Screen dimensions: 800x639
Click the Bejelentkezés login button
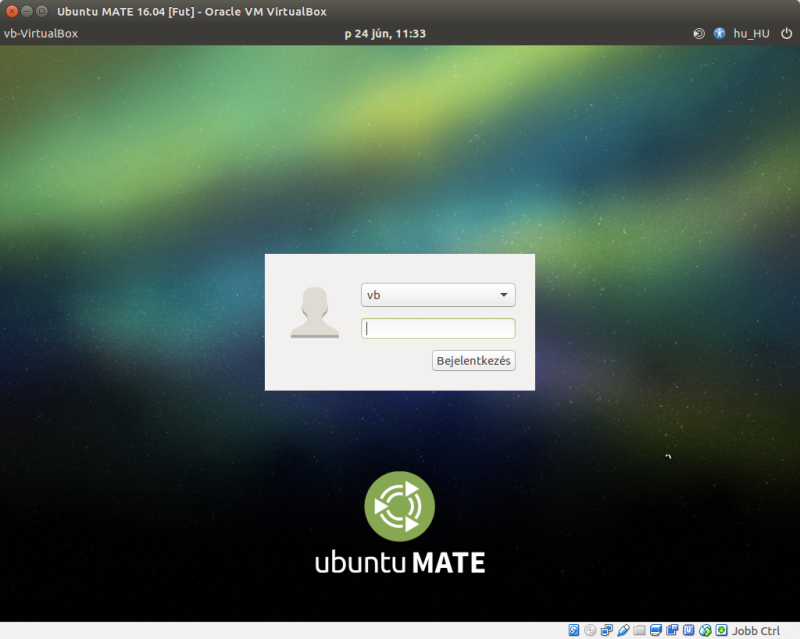pyautogui.click(x=473, y=361)
